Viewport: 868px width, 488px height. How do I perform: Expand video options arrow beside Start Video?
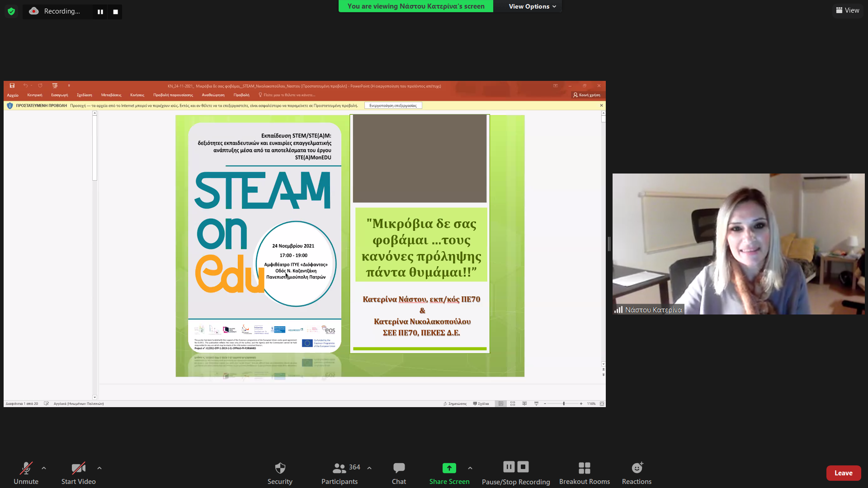99,468
